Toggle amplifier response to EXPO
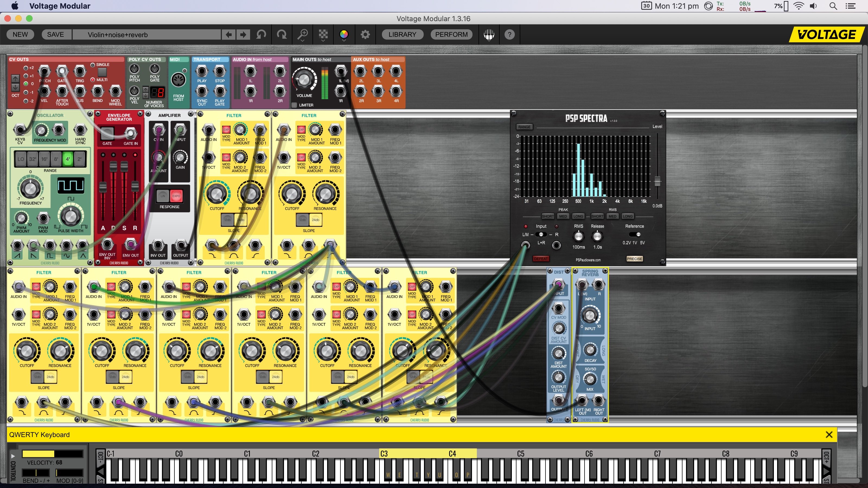Screen dimensions: 868x488 tap(176, 196)
